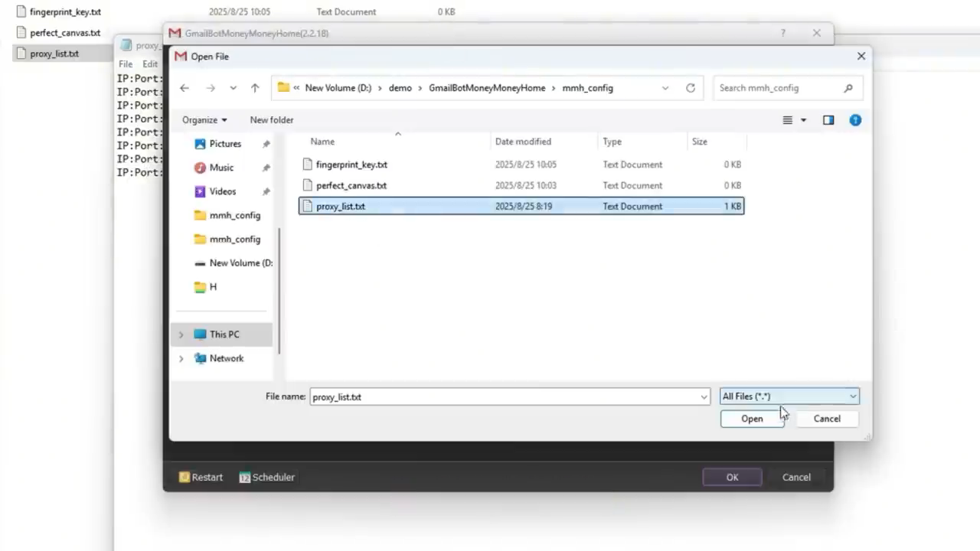Open Scheduler in the GmailBot window
The image size is (980, 551).
tap(267, 478)
